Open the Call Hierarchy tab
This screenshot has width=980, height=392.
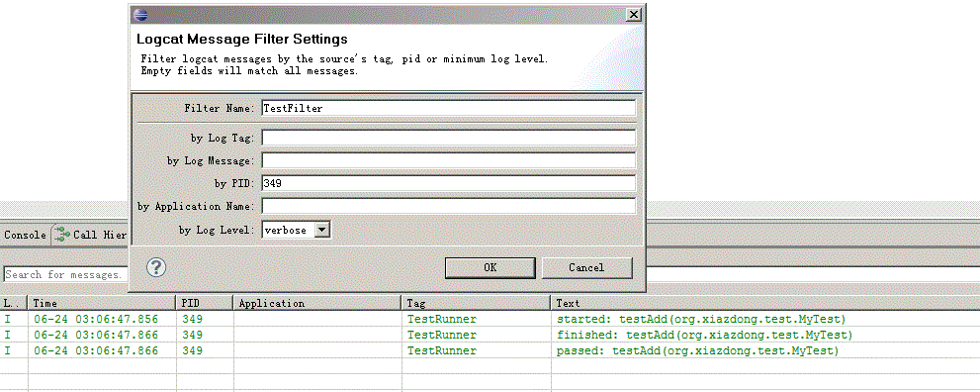[x=91, y=235]
